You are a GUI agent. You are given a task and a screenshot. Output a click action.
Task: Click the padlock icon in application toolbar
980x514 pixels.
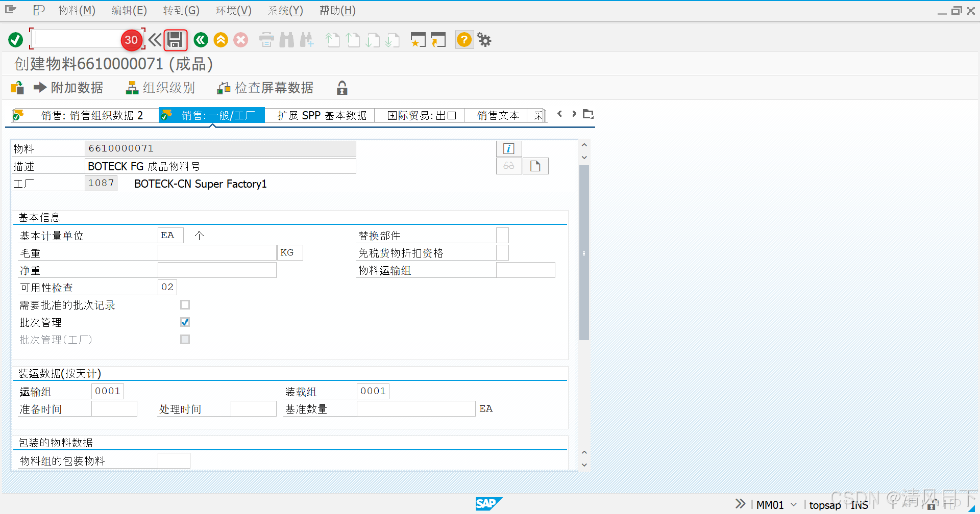(342, 88)
